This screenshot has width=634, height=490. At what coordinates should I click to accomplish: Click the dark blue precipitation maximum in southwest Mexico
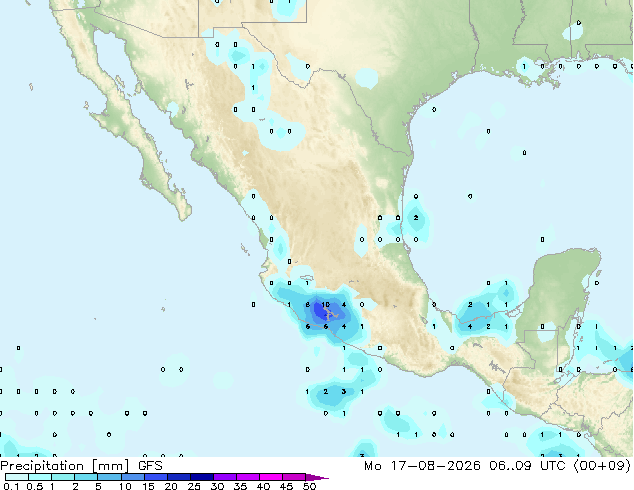pyautogui.click(x=322, y=312)
